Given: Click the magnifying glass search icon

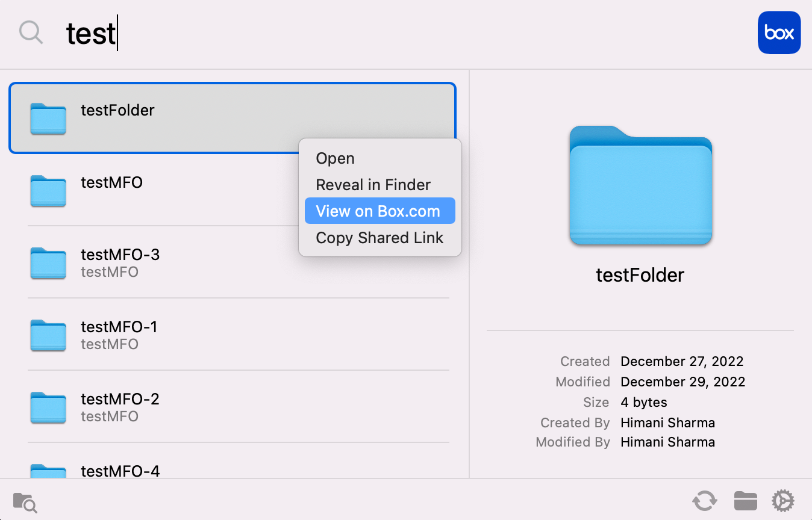Looking at the screenshot, I should [x=31, y=32].
